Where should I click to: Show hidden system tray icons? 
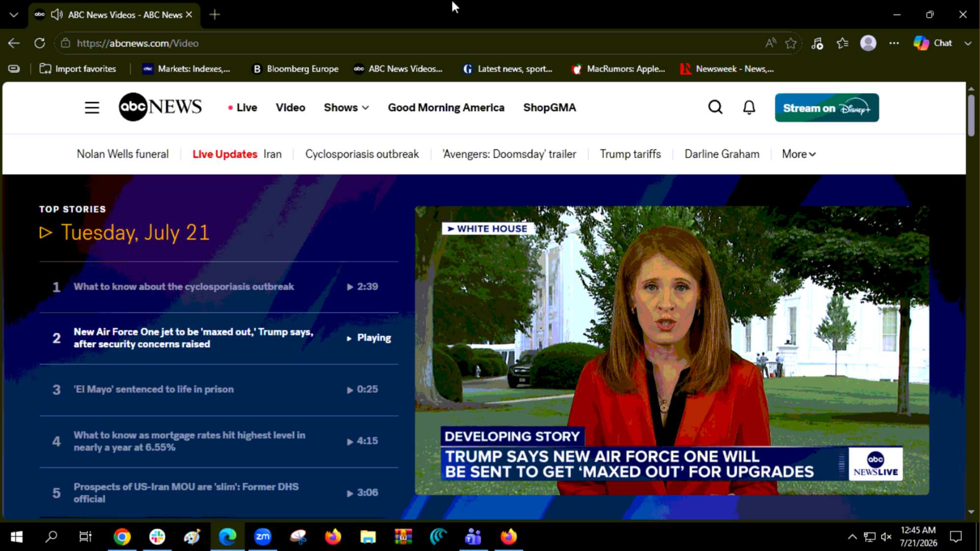click(852, 537)
